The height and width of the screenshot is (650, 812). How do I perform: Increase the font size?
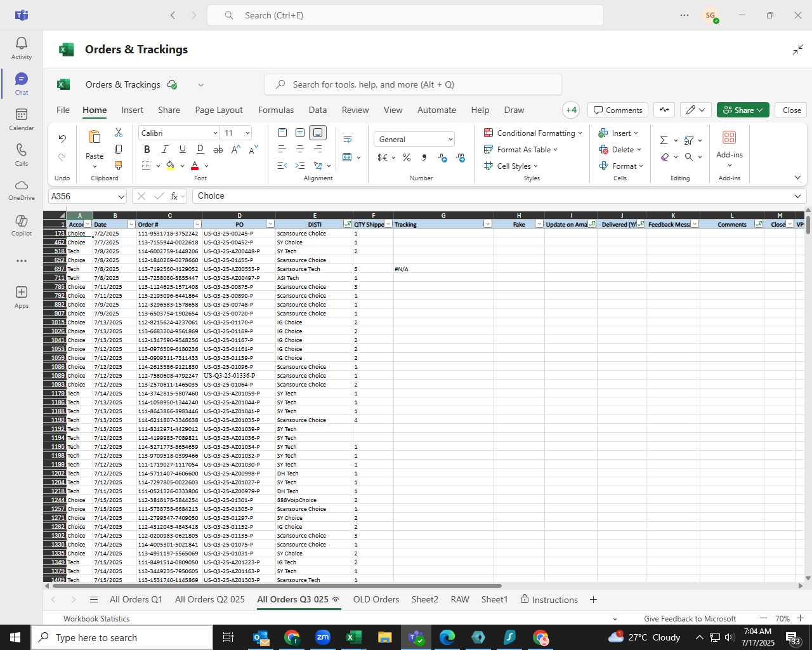point(236,149)
